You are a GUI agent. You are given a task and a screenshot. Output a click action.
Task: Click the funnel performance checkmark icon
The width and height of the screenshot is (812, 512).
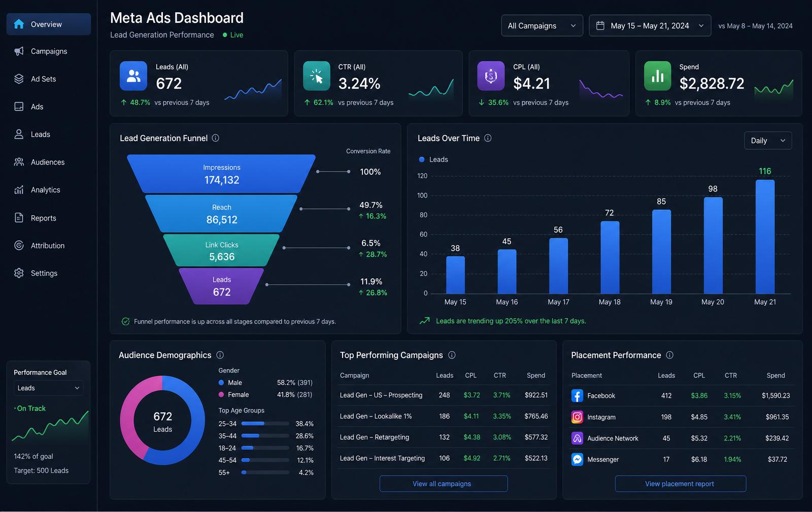125,322
